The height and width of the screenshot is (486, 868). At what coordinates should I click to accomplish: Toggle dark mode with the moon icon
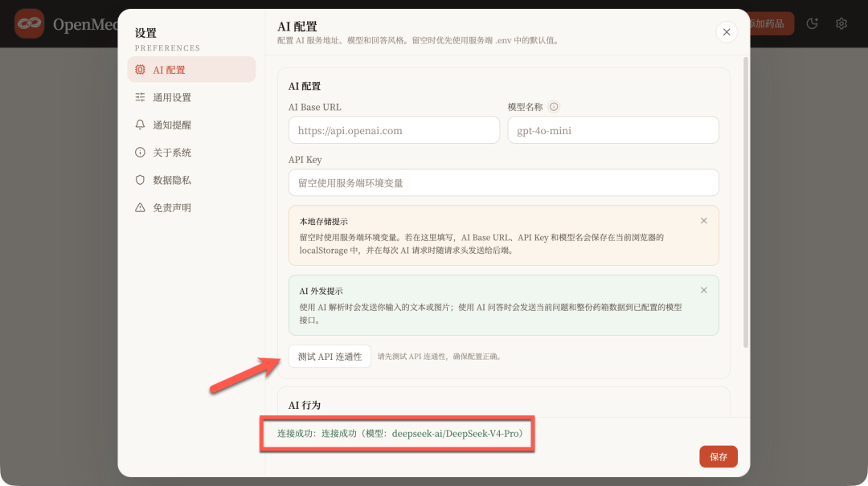pyautogui.click(x=812, y=23)
